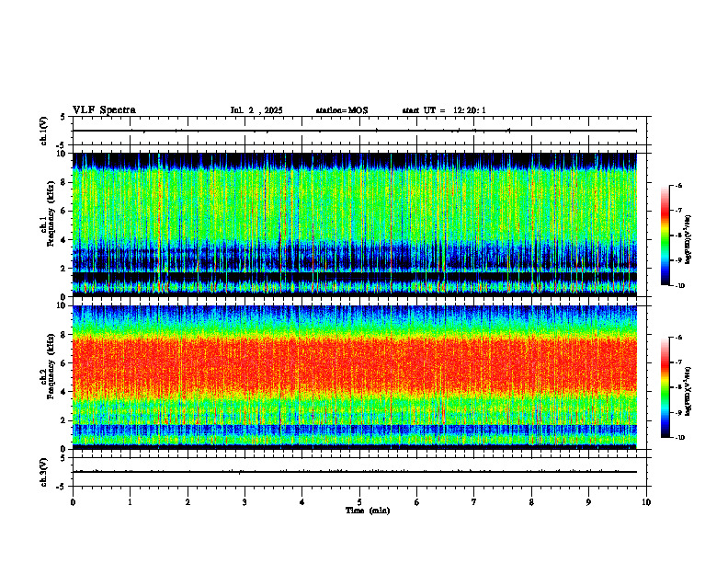Click the red band in ch.2 spectrogram
The image size is (728, 563).
click(355, 364)
